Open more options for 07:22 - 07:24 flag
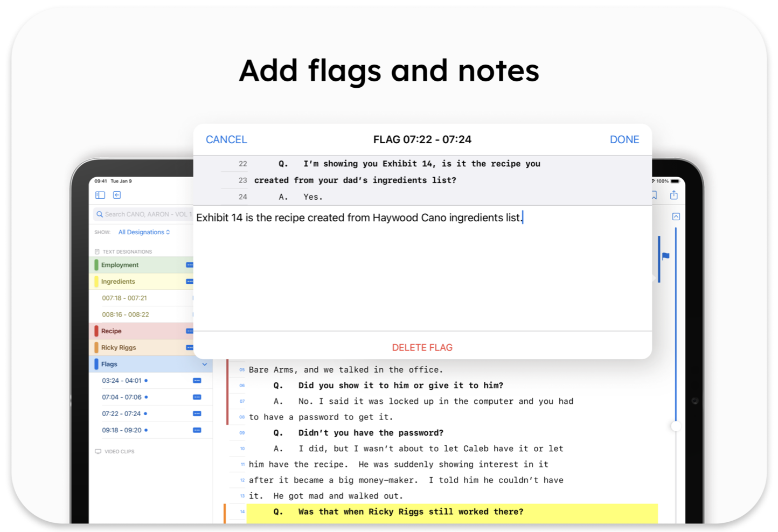 (x=197, y=414)
